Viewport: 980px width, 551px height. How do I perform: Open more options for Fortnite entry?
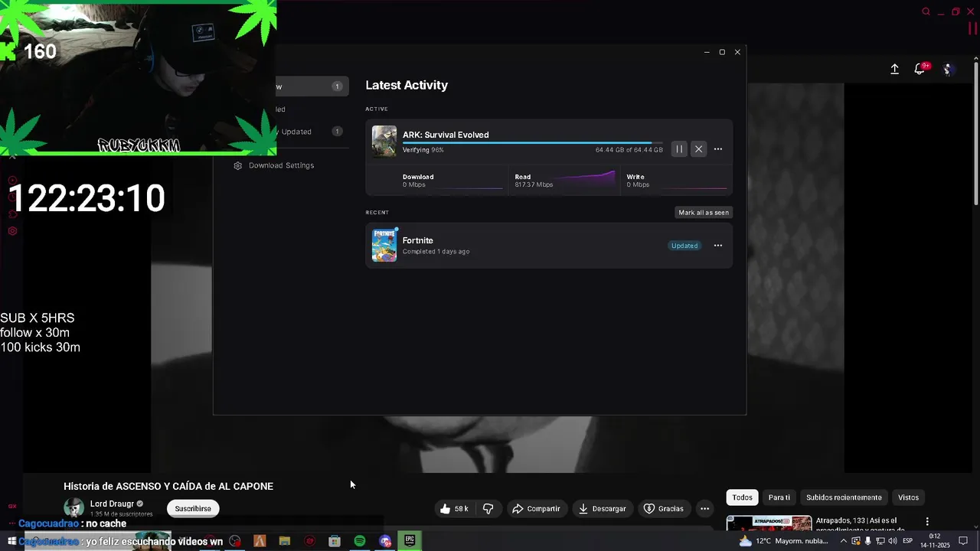pos(718,246)
